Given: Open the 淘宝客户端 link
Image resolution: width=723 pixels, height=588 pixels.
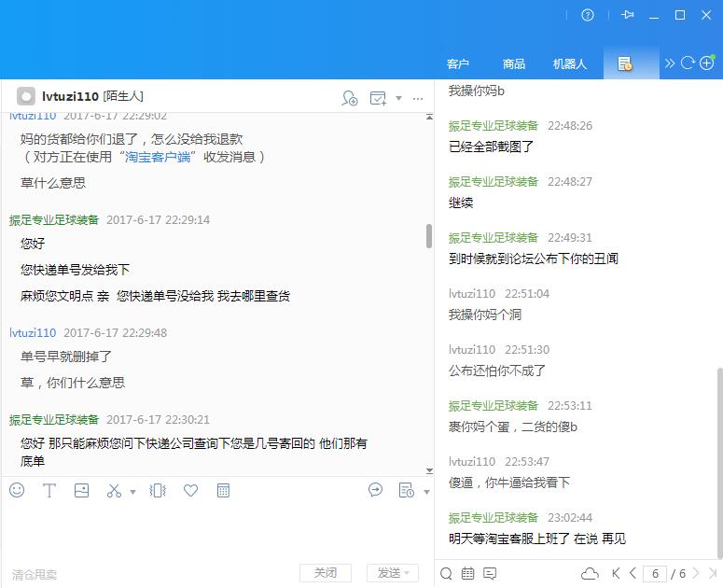Looking at the screenshot, I should point(158,157).
